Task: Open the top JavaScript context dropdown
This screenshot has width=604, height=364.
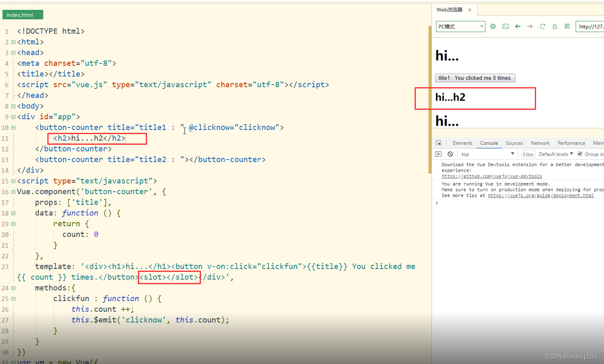Action: click(x=487, y=154)
